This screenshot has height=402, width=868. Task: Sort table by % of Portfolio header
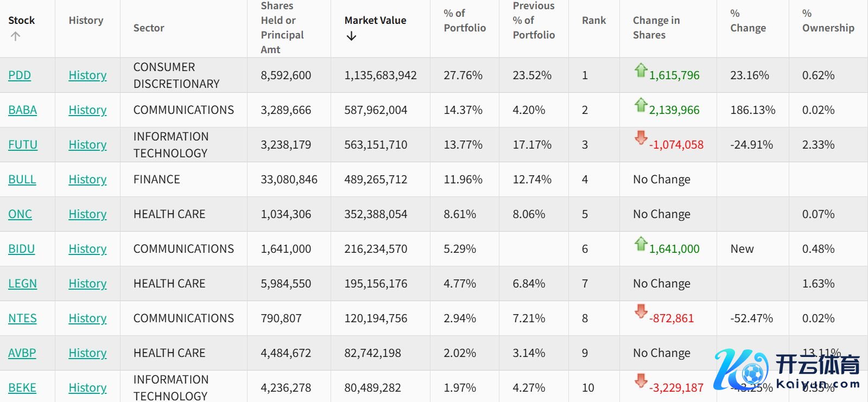pyautogui.click(x=464, y=21)
